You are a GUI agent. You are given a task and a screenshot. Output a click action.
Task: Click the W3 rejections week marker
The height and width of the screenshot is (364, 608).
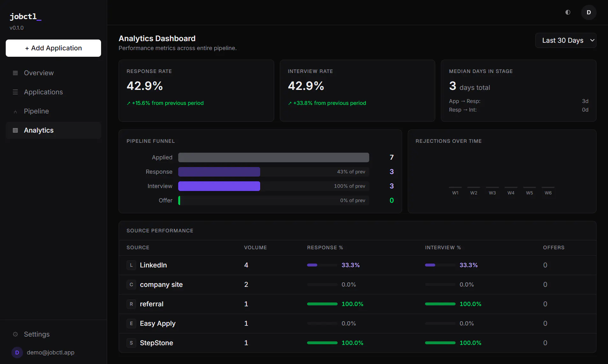(x=492, y=193)
